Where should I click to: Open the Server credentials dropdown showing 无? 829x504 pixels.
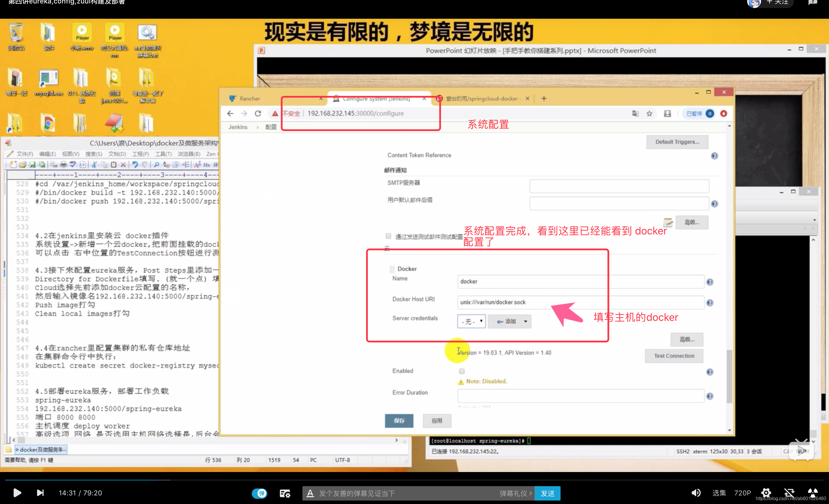(x=471, y=321)
